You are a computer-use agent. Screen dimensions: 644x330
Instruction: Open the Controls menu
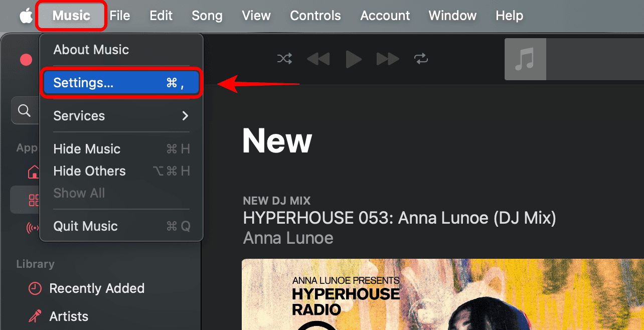(x=315, y=16)
